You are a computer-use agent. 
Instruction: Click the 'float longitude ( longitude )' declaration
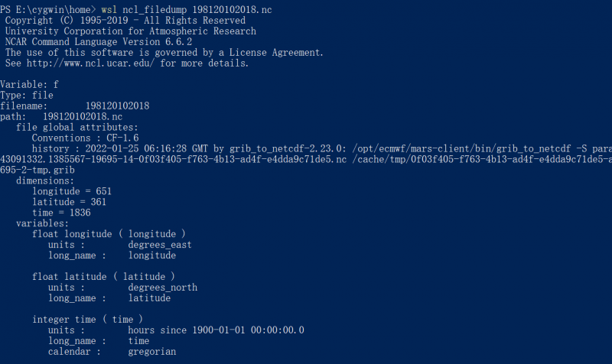coord(109,234)
